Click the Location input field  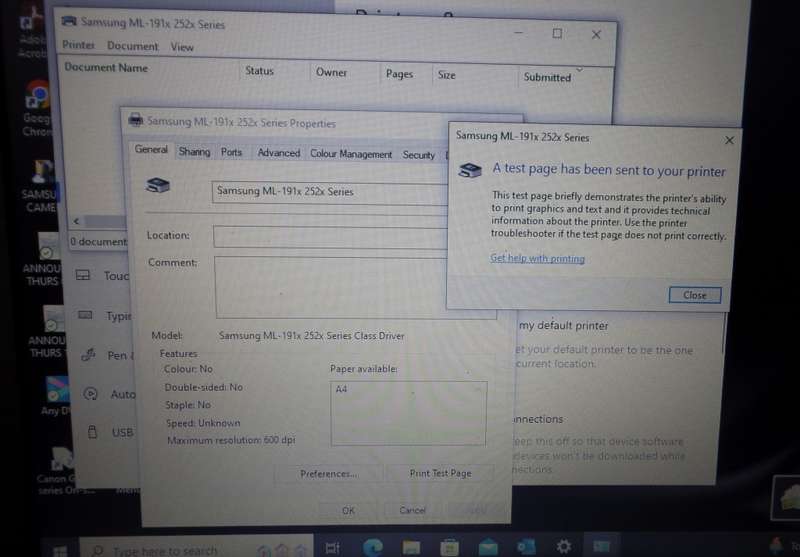[331, 237]
